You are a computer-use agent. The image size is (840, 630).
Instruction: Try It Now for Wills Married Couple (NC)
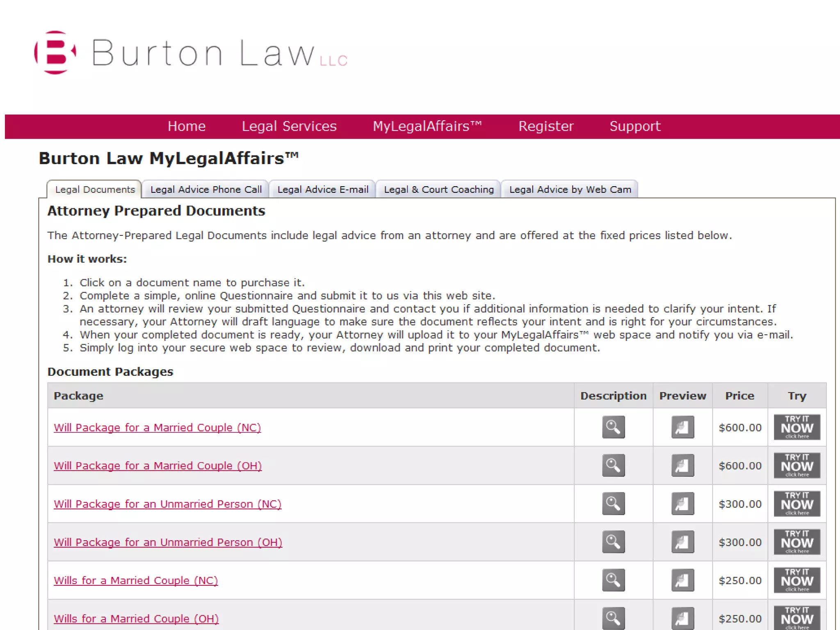point(797,580)
